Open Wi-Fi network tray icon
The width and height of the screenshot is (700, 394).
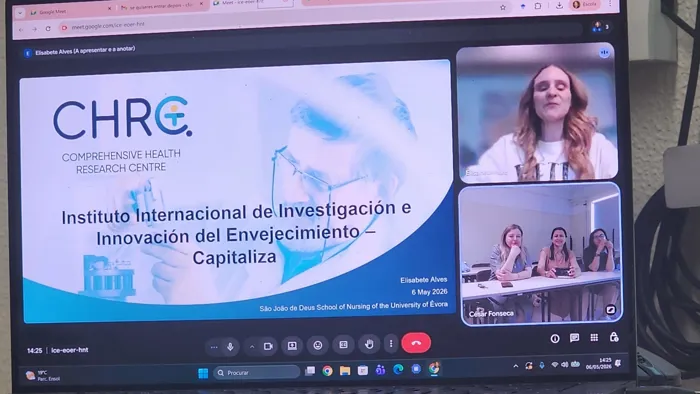[555, 365]
